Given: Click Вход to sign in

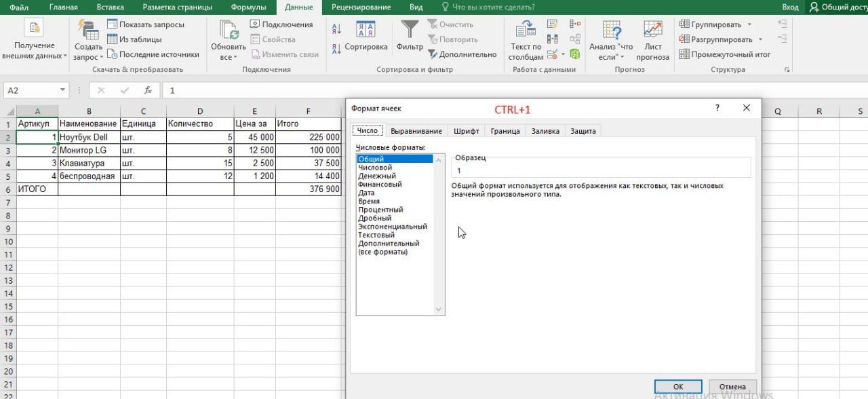Looking at the screenshot, I should (x=790, y=7).
